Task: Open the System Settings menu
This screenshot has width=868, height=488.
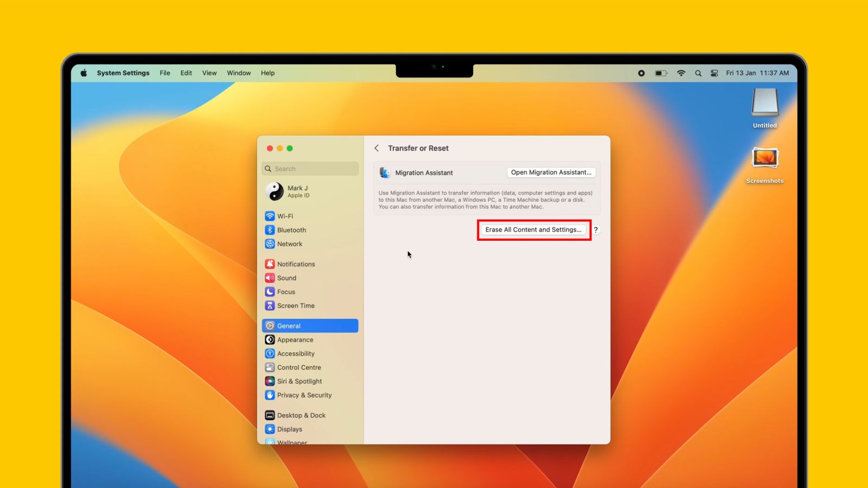Action: tap(123, 73)
